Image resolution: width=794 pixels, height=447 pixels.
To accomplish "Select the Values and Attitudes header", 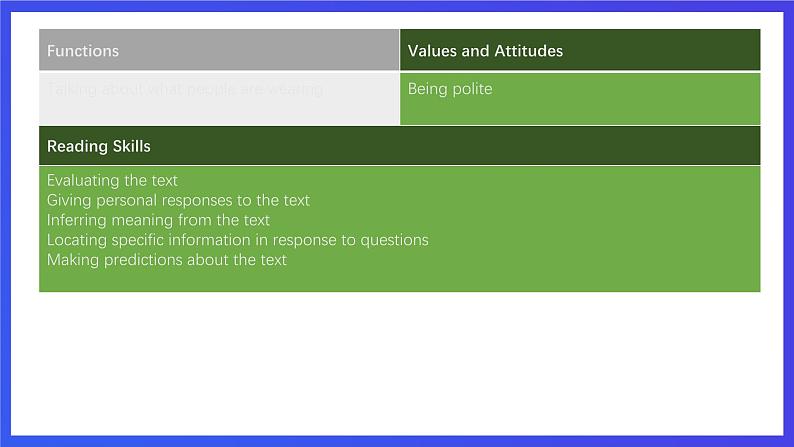I will pos(580,50).
